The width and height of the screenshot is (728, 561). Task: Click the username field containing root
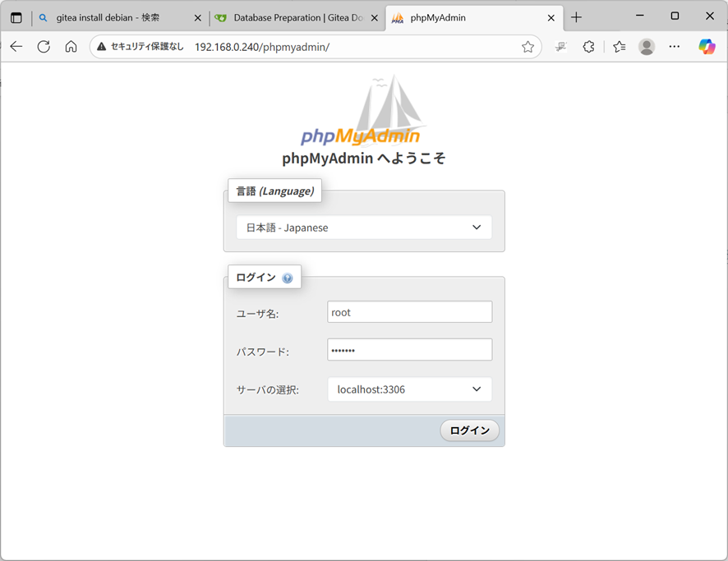[x=409, y=312]
